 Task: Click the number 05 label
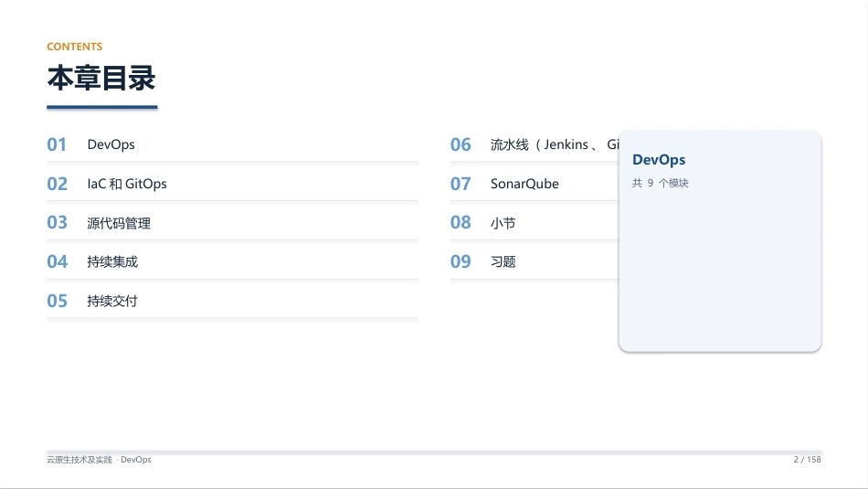(x=57, y=301)
